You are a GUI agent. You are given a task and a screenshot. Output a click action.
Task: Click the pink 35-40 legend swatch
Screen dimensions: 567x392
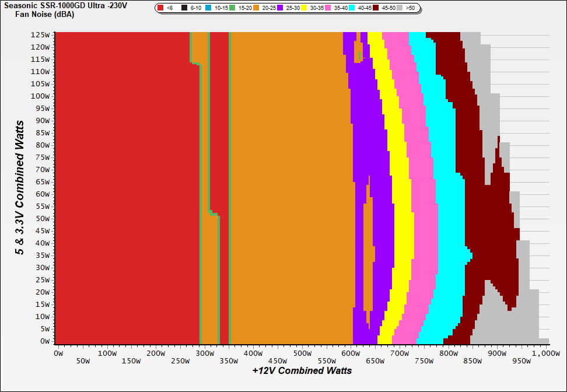coord(328,8)
